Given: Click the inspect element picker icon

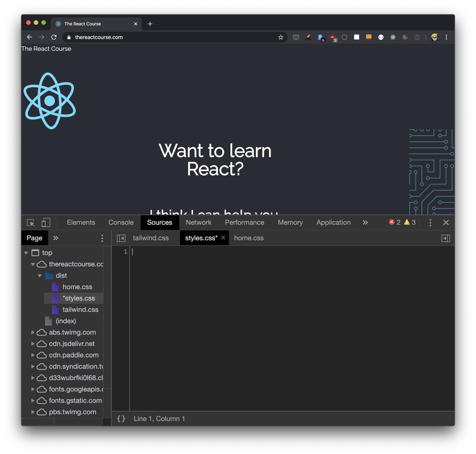Looking at the screenshot, I should (31, 222).
